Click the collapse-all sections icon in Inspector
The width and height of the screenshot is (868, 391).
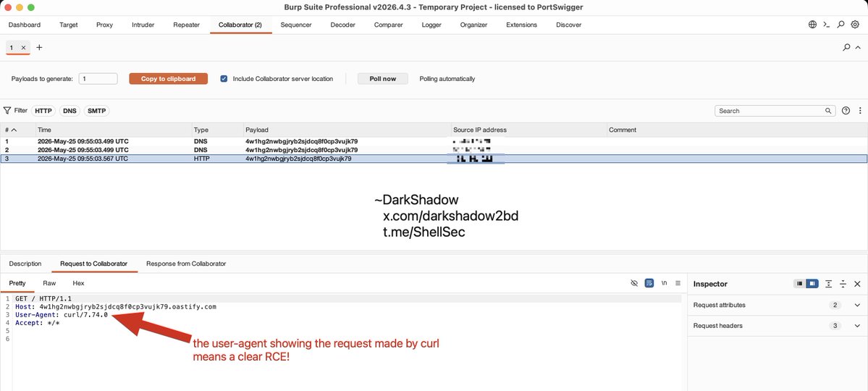coord(843,284)
